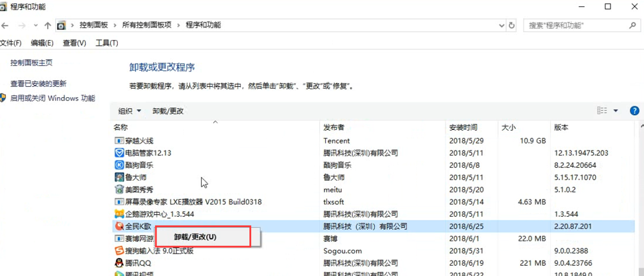
Task: Click the 10.9 GB size cell
Action: coord(533,141)
